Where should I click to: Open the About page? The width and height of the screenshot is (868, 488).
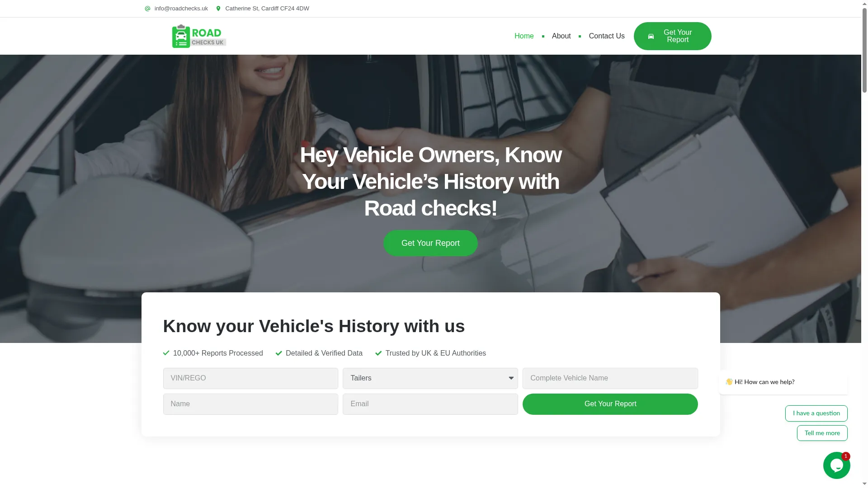[x=561, y=36]
